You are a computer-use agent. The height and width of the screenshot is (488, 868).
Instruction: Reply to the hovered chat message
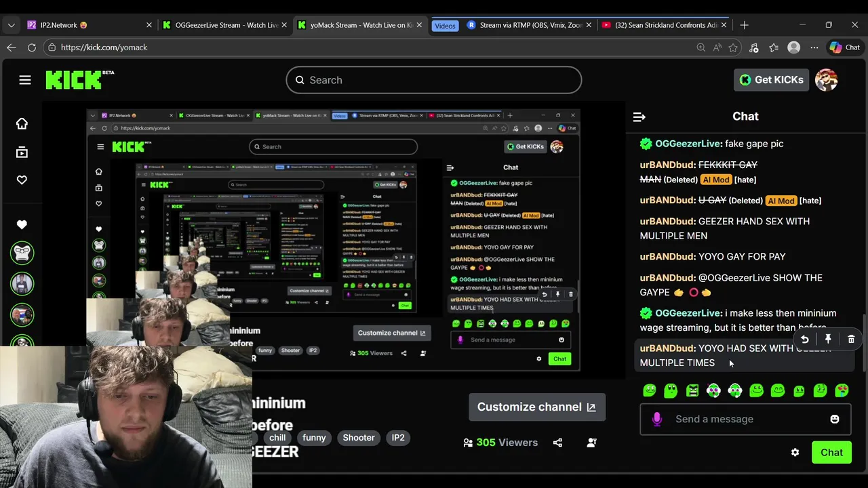tap(804, 339)
